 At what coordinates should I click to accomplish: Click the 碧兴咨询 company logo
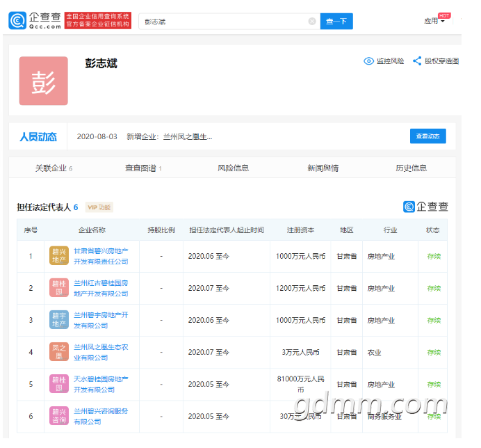59,416
